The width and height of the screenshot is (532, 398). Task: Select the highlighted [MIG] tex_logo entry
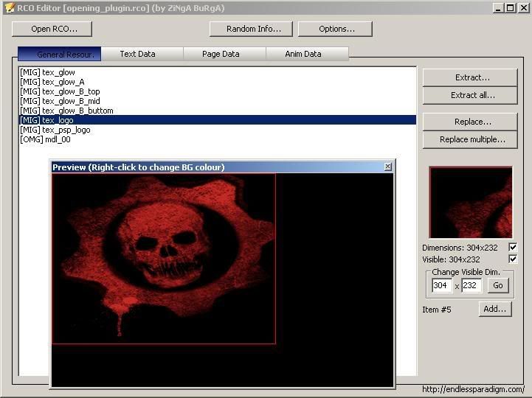coord(218,120)
